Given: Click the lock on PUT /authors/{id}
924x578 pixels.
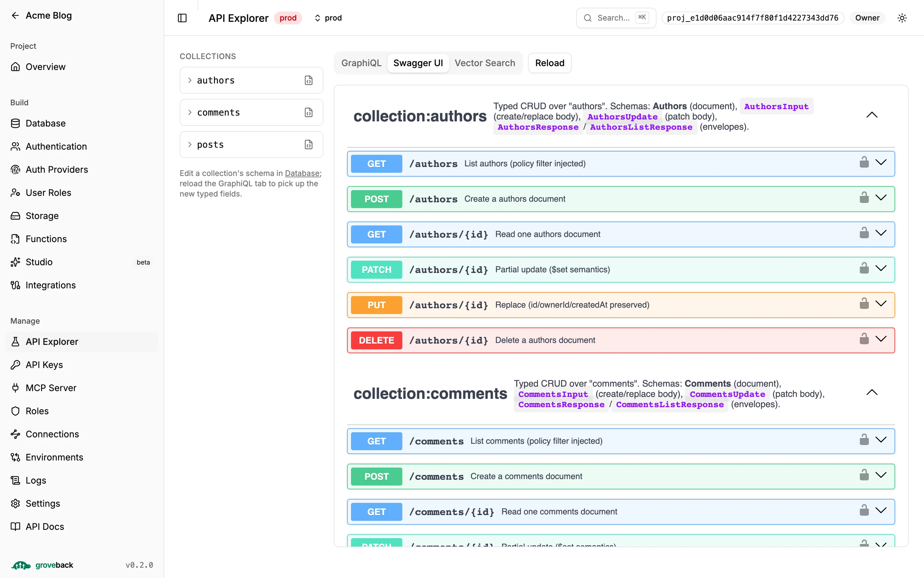Looking at the screenshot, I should tap(864, 303).
